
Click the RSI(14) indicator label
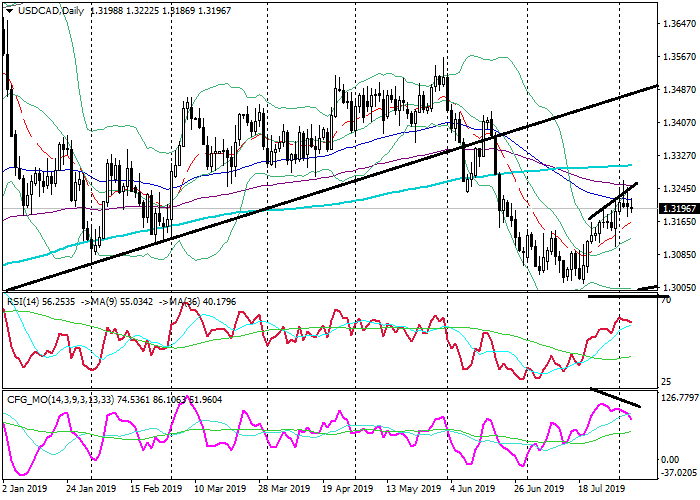(x=25, y=298)
